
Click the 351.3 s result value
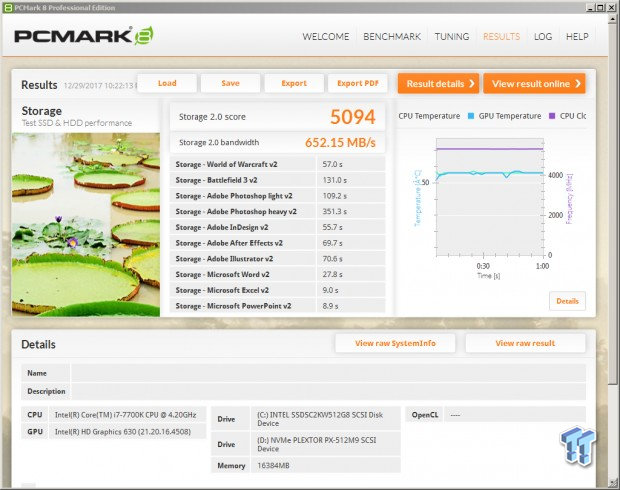[x=335, y=212]
